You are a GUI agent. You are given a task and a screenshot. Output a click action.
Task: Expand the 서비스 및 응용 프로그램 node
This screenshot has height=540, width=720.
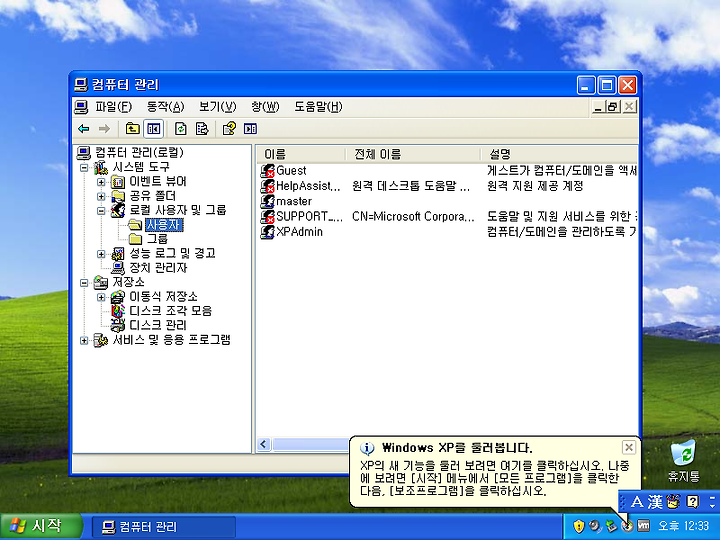tap(84, 340)
